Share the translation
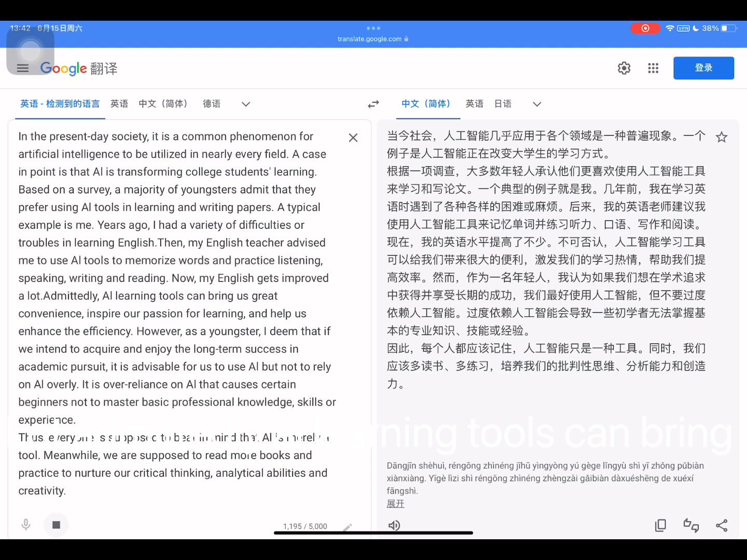This screenshot has width=747, height=560. coord(722,525)
